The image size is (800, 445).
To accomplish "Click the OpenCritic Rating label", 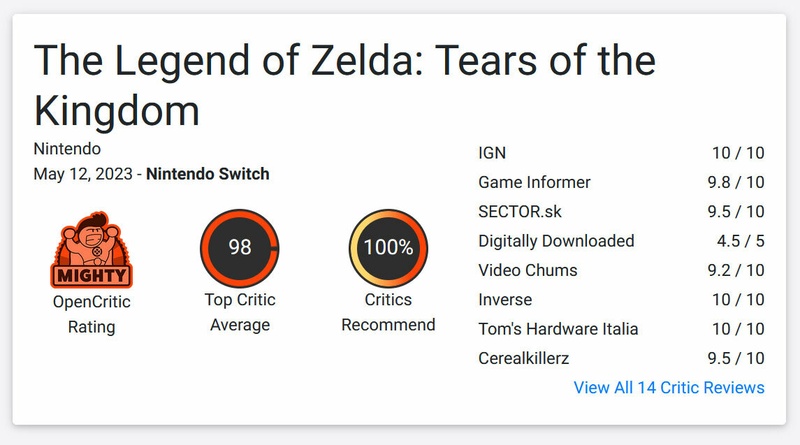I will coord(91,313).
